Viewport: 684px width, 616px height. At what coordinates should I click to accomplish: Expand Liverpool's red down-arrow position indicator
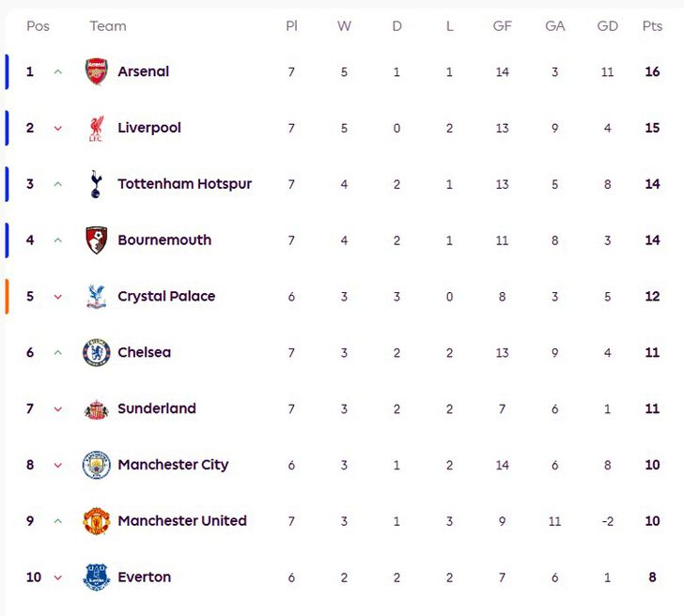(x=58, y=128)
